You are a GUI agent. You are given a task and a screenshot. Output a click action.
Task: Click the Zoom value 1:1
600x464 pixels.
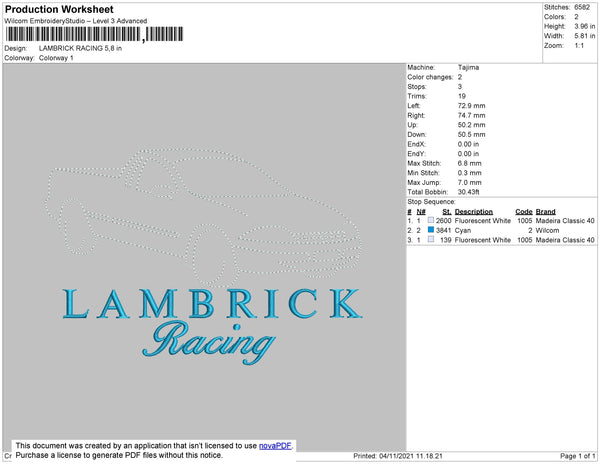coord(579,46)
